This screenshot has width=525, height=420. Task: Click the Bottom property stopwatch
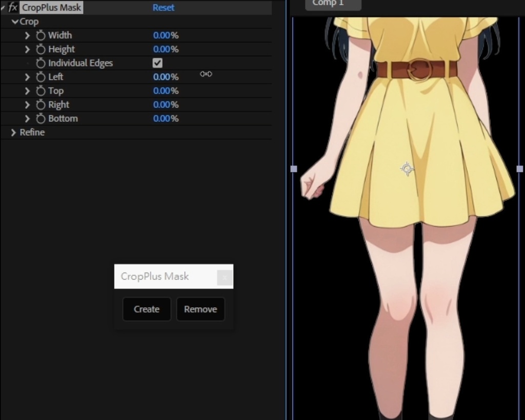pyautogui.click(x=41, y=118)
